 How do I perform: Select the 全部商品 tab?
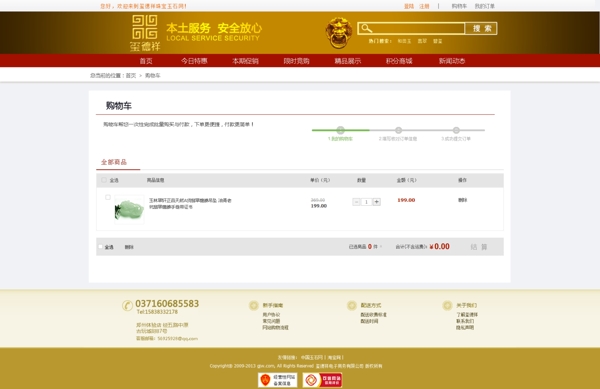114,162
